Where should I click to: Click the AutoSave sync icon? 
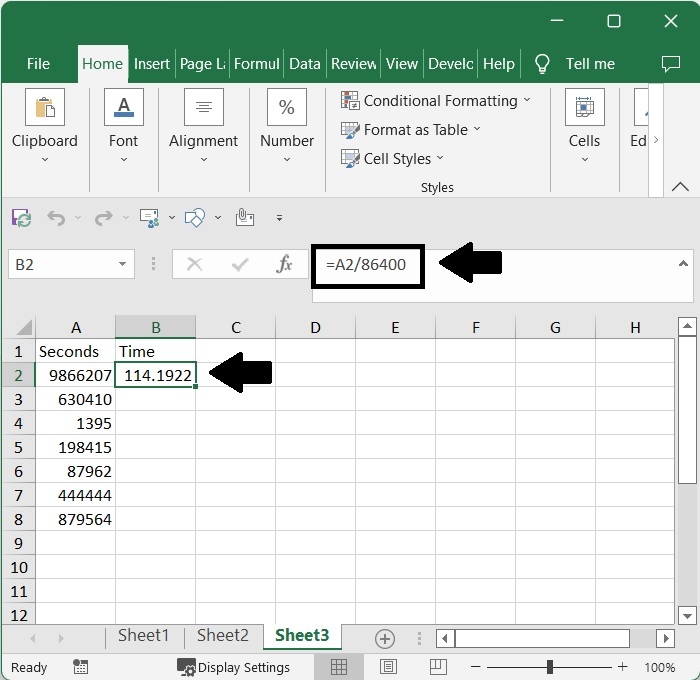click(21, 218)
